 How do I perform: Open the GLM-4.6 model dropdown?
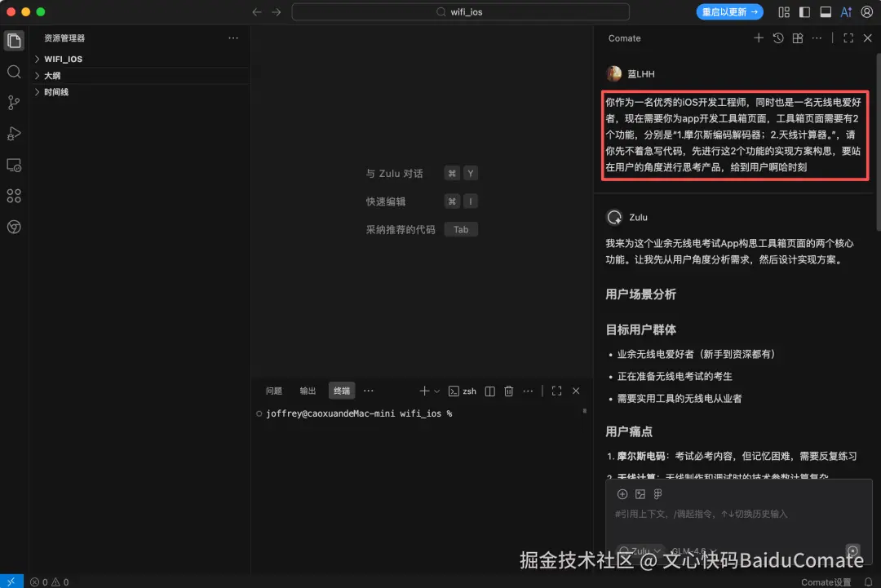[x=694, y=551]
